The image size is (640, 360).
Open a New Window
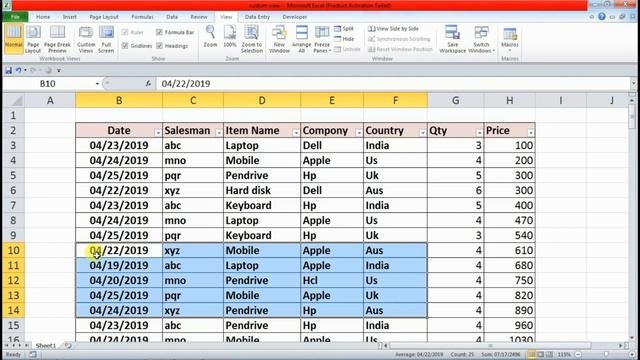(279, 39)
